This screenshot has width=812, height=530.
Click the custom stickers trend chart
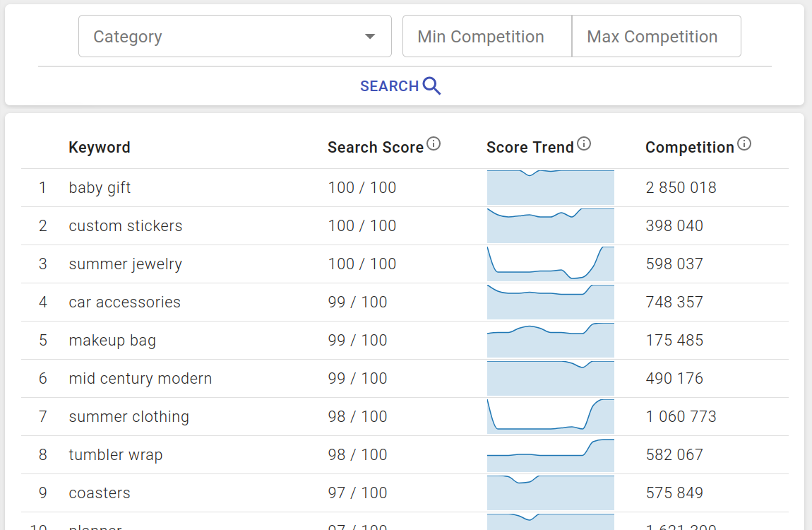click(551, 226)
